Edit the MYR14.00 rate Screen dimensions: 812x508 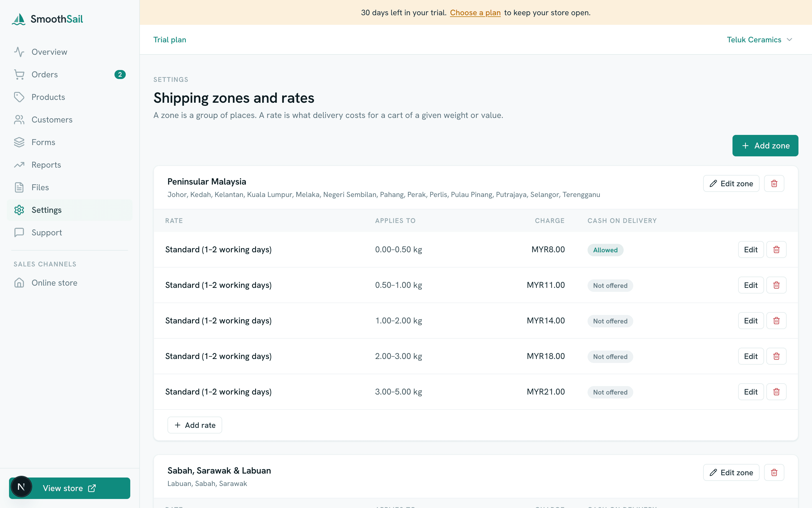[751, 321]
